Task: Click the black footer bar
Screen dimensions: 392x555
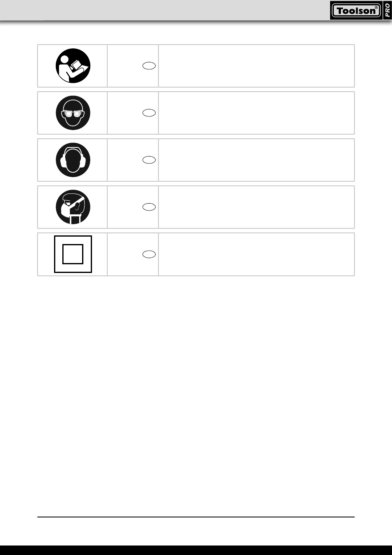Action: pos(196,550)
